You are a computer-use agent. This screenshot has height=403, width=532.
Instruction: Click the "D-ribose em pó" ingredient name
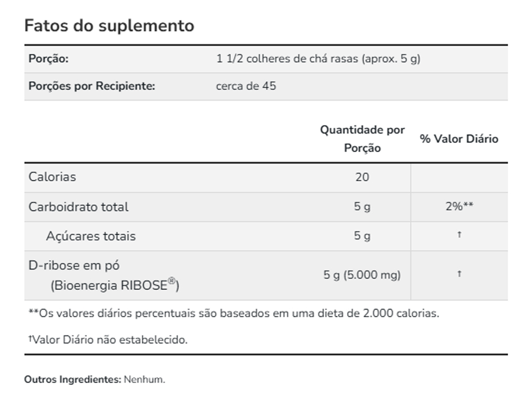[74, 265]
